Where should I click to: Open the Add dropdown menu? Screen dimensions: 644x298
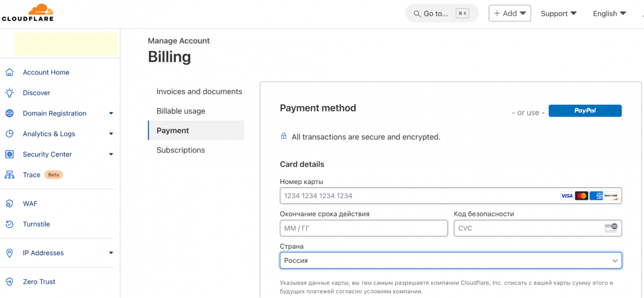pyautogui.click(x=510, y=13)
